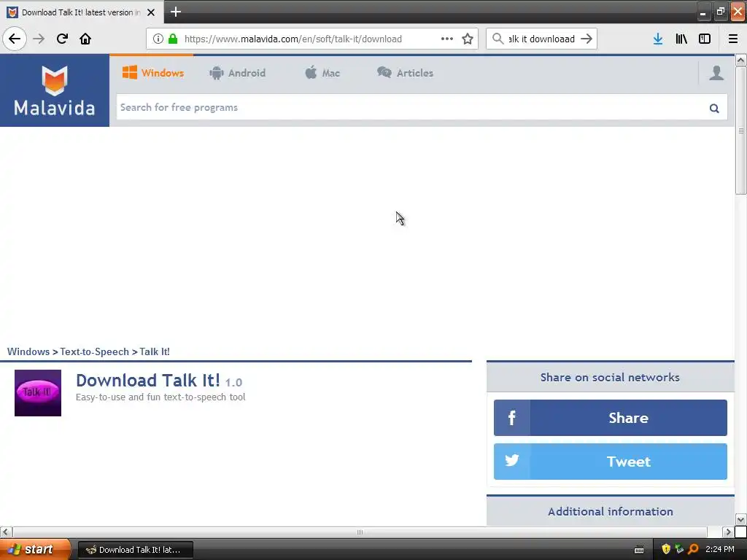Open the Firefox downloads panel
The image size is (747, 560).
pos(658,39)
